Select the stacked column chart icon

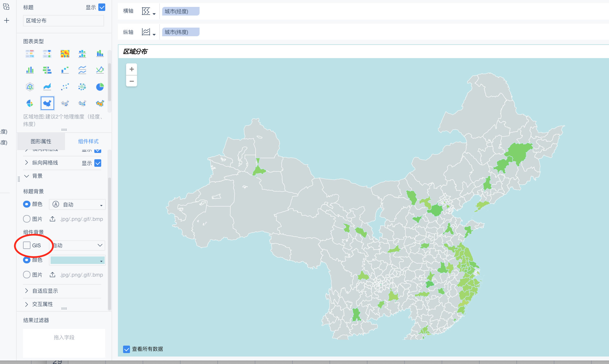pos(100,54)
